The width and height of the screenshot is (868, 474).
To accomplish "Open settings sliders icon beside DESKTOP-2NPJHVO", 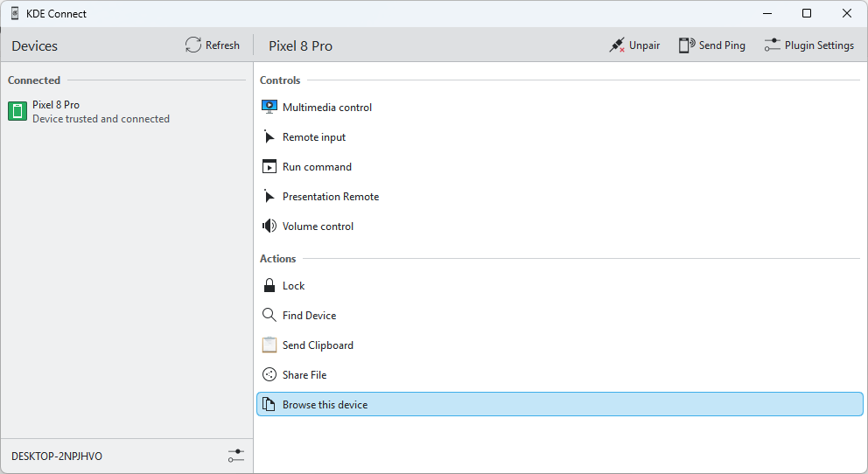I will pos(235,456).
